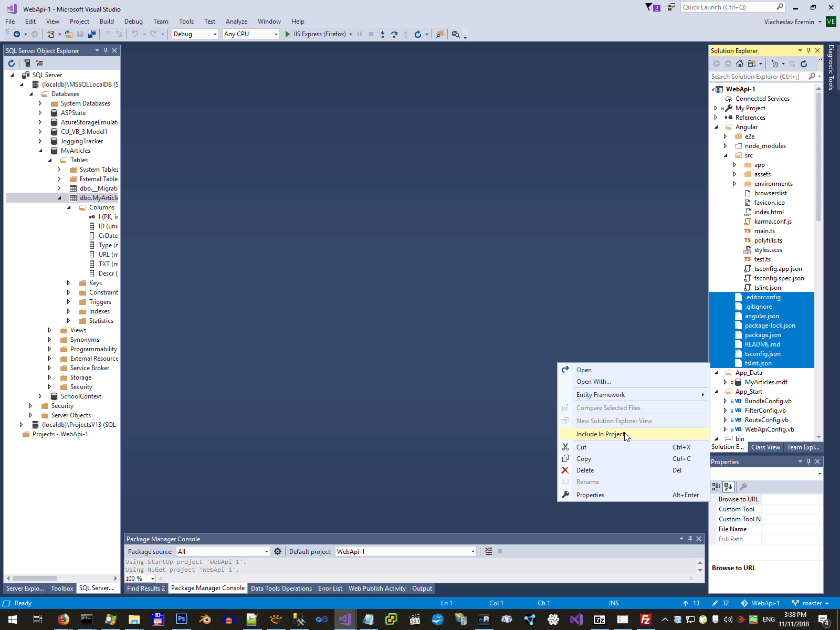The width and height of the screenshot is (840, 630).
Task: Refresh the SQL Server Object Explorer
Action: (12, 63)
